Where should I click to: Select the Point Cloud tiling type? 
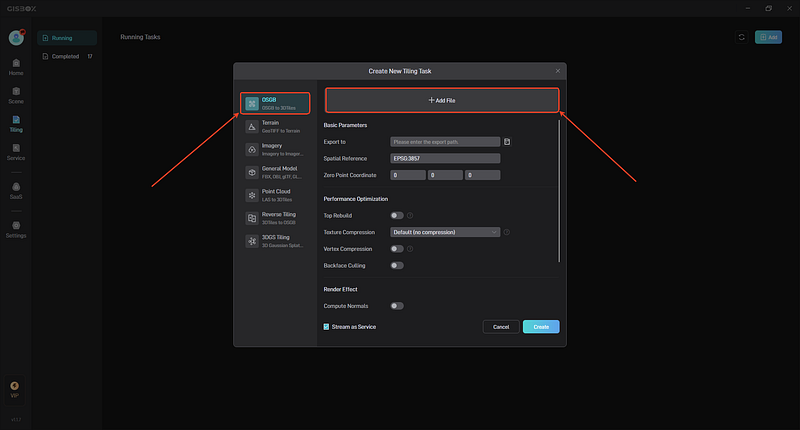point(275,195)
